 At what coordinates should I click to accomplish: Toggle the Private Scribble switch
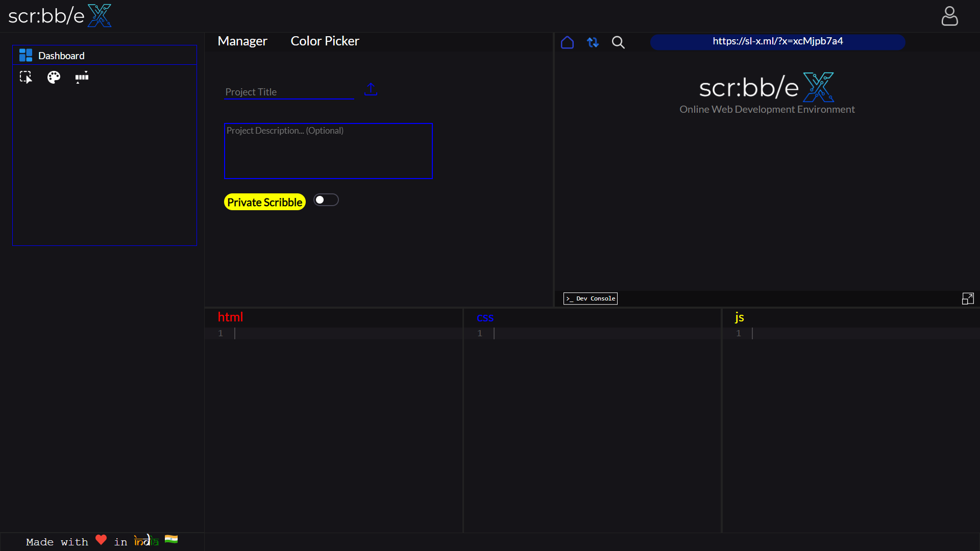(326, 200)
